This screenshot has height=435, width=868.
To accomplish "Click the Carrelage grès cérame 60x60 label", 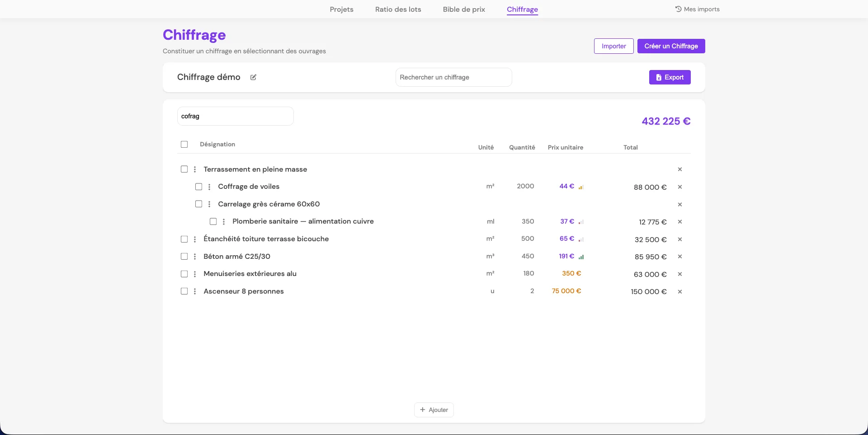I will click(269, 204).
